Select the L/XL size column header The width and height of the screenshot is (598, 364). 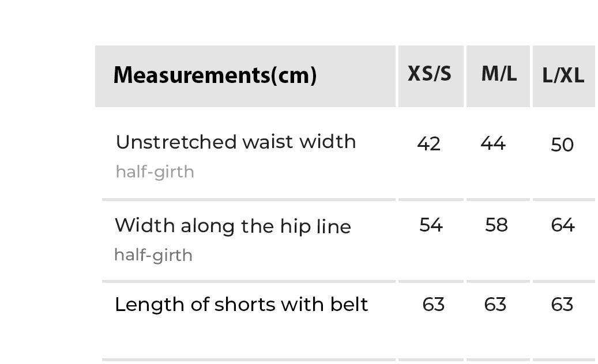click(563, 76)
